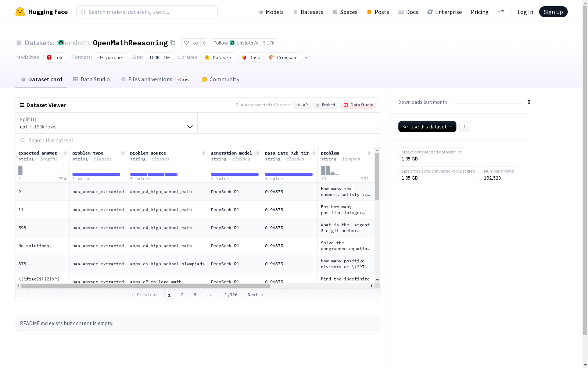Select the expected answer cell '598'

tap(42, 228)
